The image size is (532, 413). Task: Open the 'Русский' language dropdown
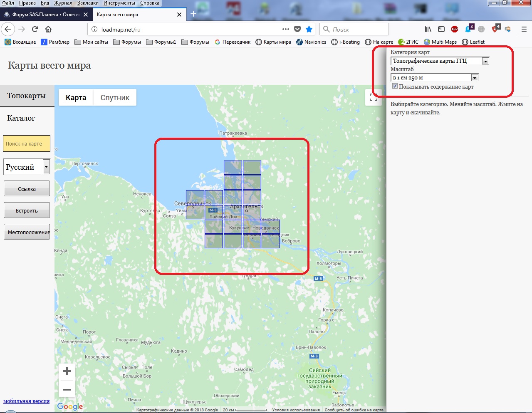click(x=46, y=167)
